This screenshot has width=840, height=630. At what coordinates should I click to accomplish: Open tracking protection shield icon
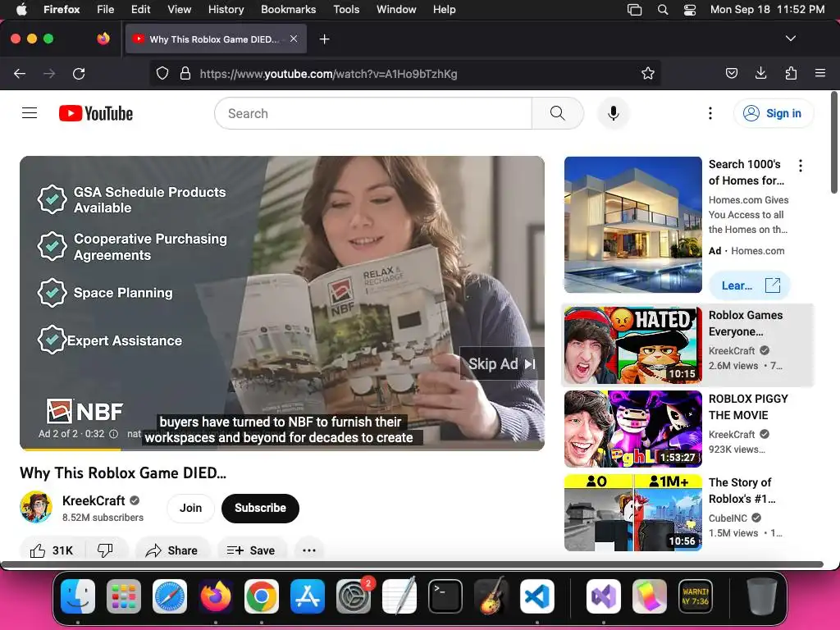(162, 73)
